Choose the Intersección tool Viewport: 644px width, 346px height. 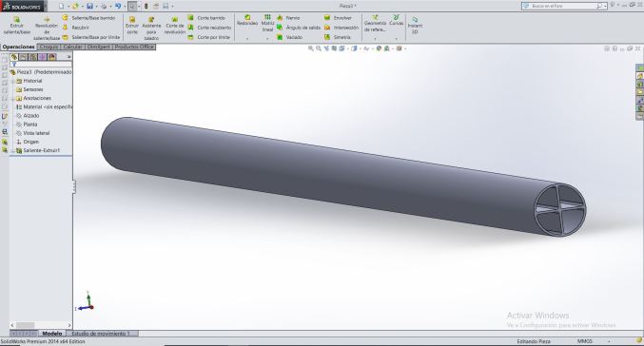pyautogui.click(x=342, y=28)
